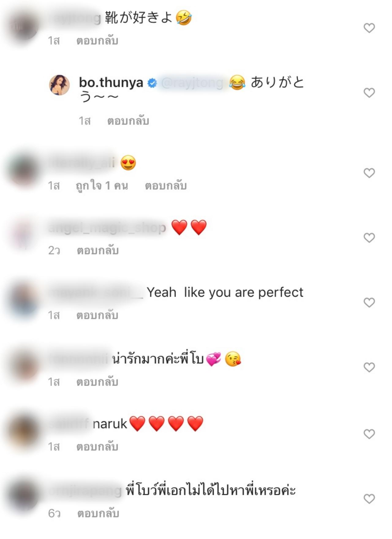
Task: Reply to 'Yeah like you are perfect'
Action: coord(97,315)
